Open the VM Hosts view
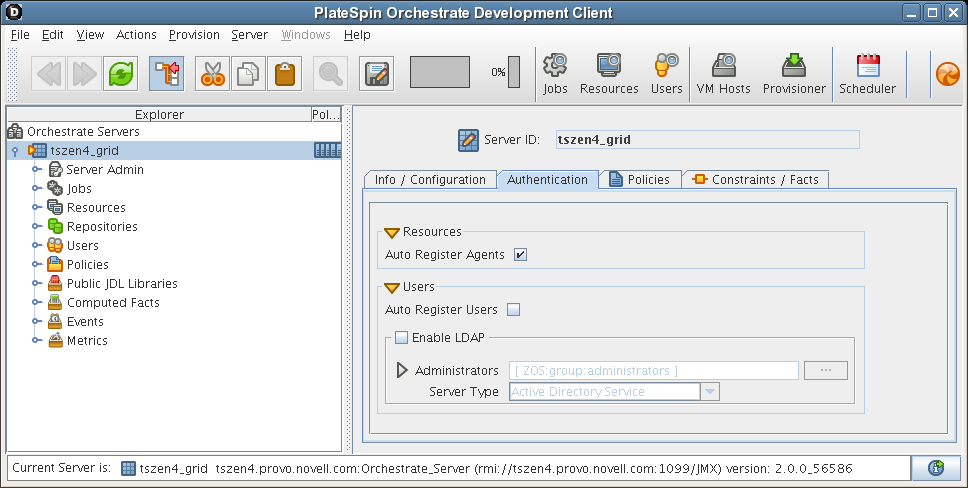 [x=724, y=74]
